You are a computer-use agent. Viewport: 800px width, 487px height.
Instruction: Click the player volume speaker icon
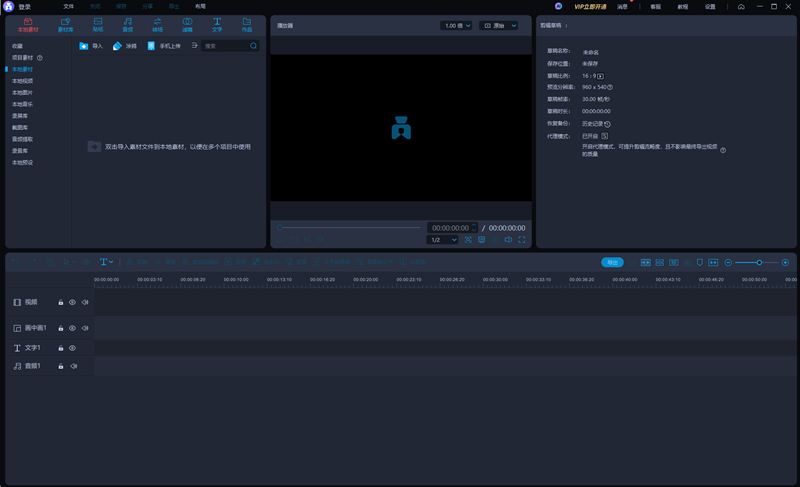(x=508, y=240)
